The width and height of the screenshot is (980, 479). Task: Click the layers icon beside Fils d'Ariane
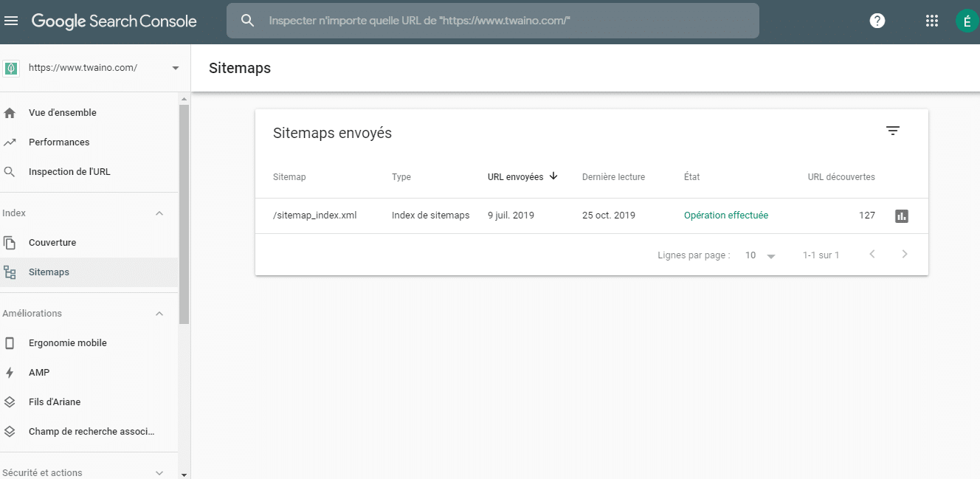10,402
